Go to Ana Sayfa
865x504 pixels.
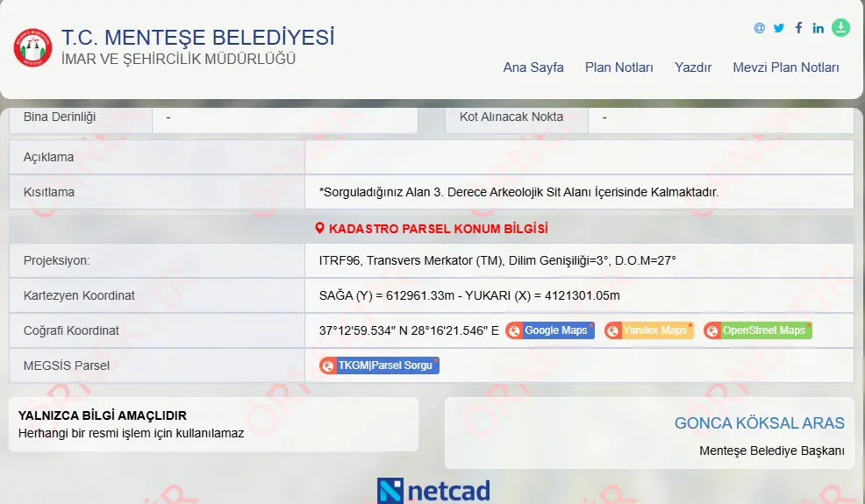[x=533, y=67]
